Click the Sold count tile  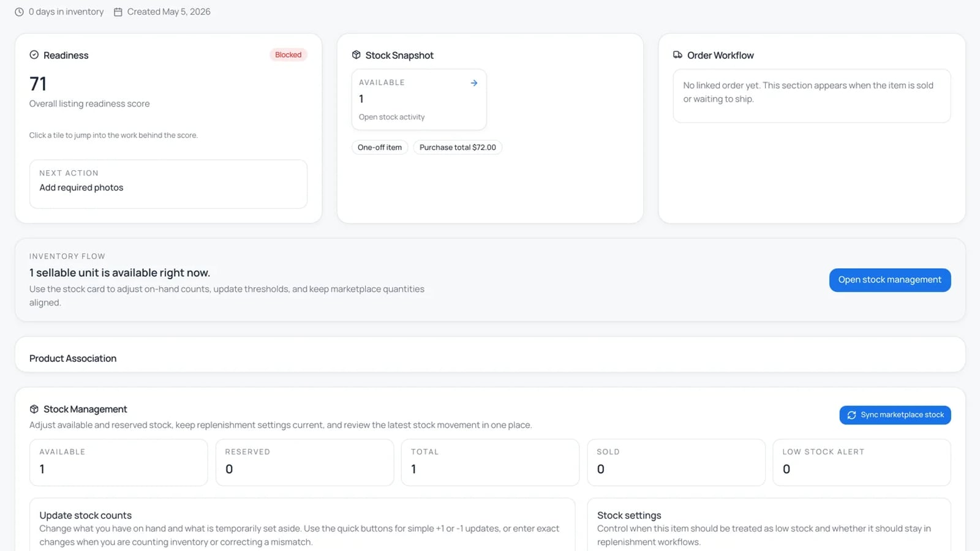pyautogui.click(x=676, y=462)
